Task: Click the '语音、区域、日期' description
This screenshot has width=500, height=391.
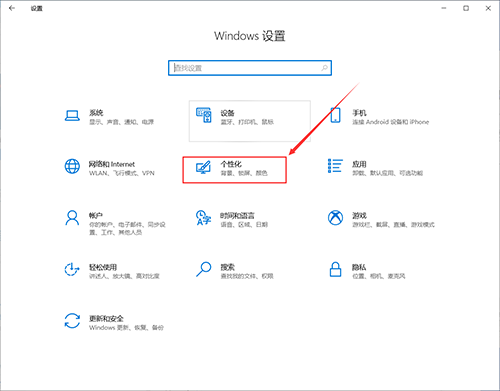Action: pyautogui.click(x=244, y=225)
